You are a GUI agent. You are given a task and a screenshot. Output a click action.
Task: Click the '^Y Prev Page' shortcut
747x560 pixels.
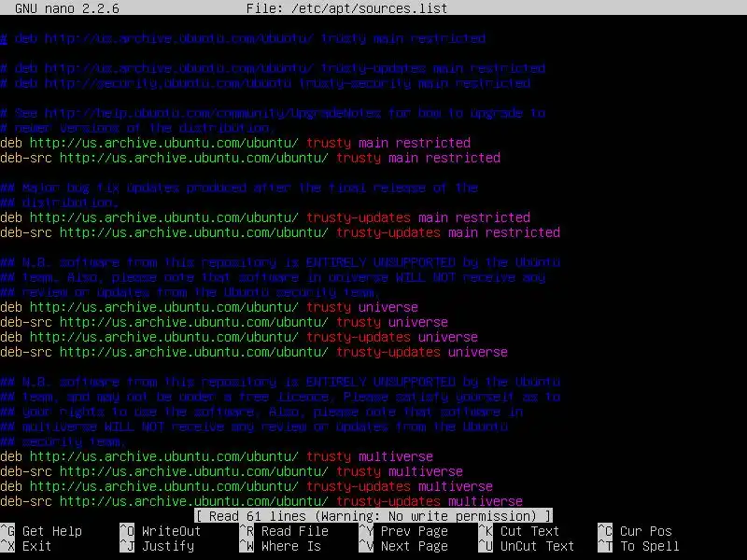click(403, 531)
